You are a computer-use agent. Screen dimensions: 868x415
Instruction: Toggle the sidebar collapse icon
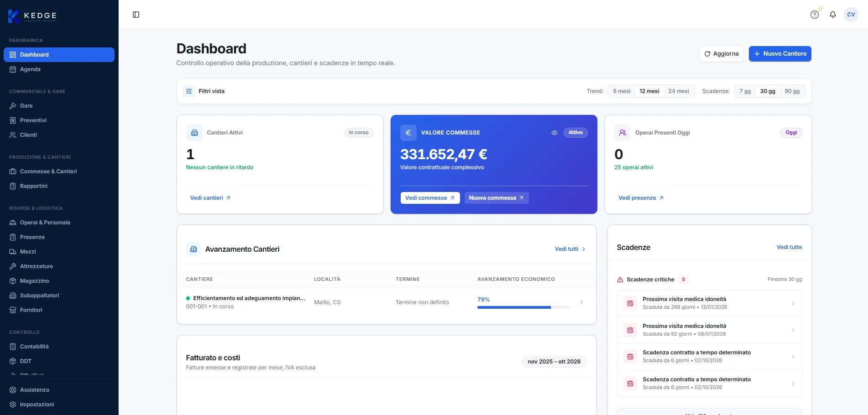click(136, 15)
